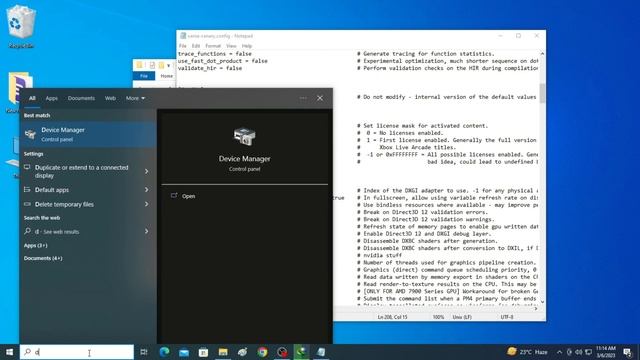Click the validate_hir = false line in Notepad
The image size is (640, 360).
(x=210, y=68)
